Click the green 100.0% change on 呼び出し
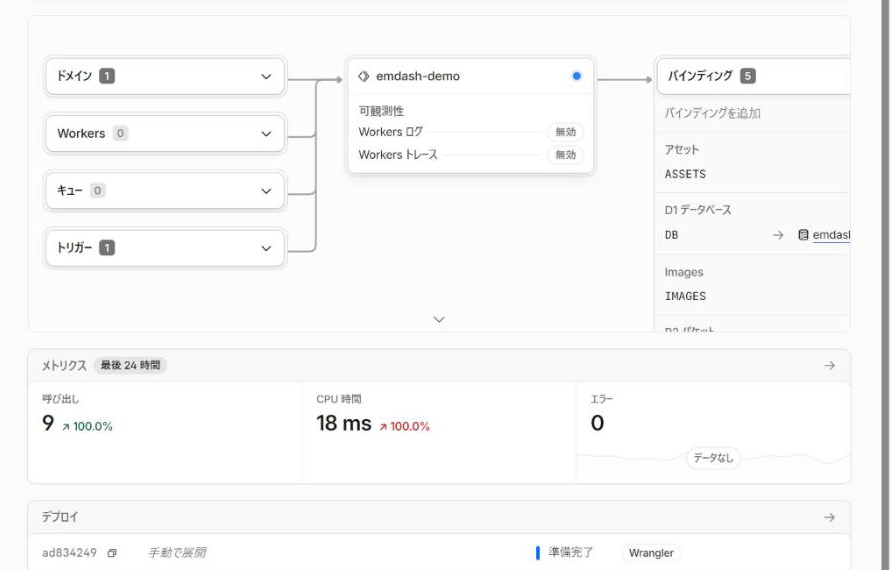 point(87,427)
